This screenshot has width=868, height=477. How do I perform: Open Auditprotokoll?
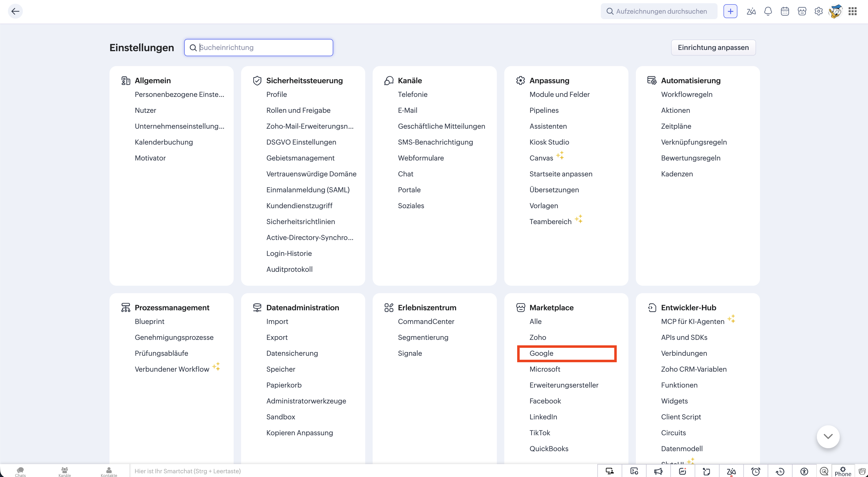tap(289, 269)
